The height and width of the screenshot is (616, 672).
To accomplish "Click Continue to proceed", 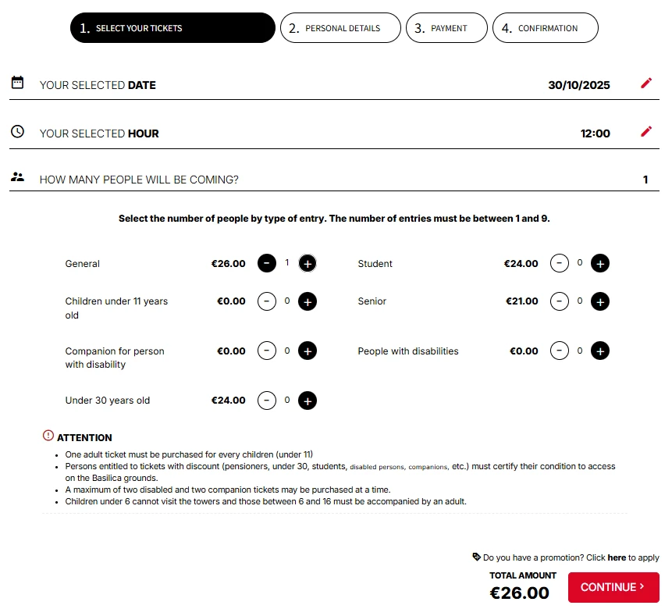I will tap(613, 587).
